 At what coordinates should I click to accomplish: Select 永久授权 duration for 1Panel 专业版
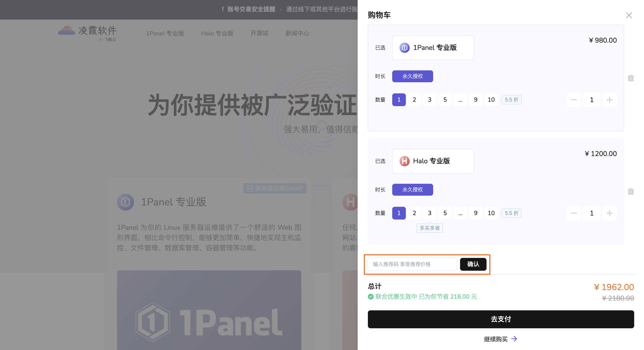tap(412, 76)
